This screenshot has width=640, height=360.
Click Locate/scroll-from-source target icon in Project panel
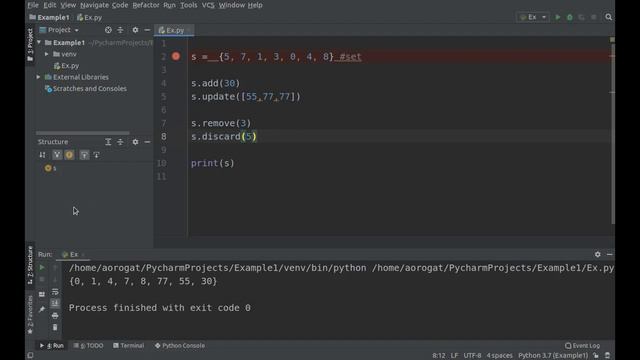tap(108, 30)
